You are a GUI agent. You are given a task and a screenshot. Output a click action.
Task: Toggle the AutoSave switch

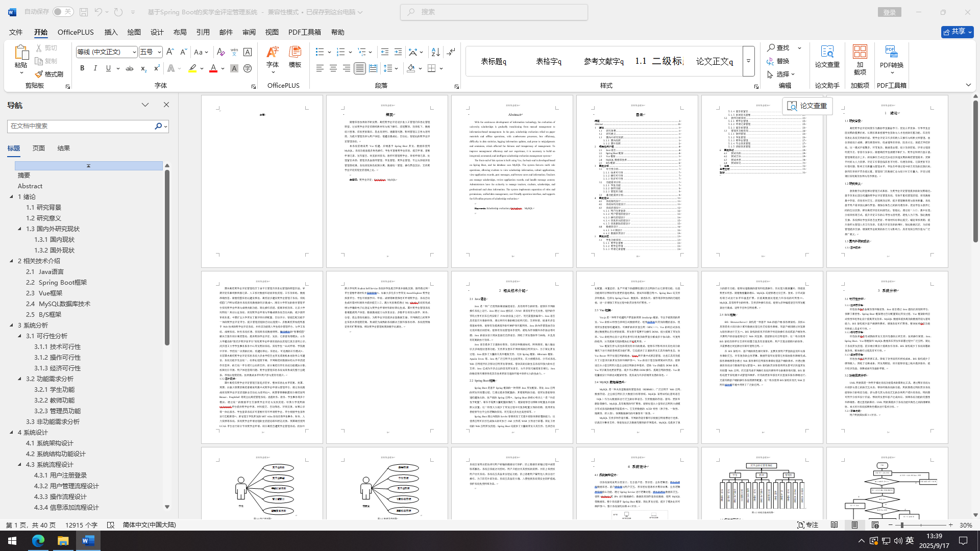[63, 12]
